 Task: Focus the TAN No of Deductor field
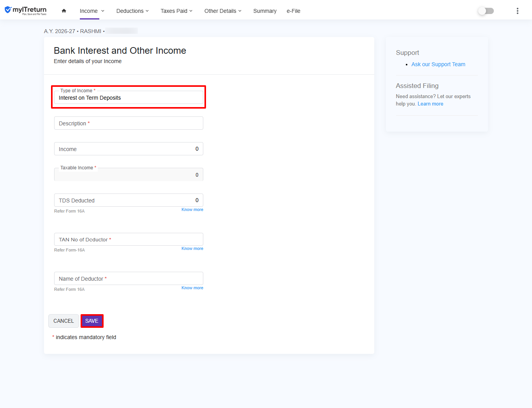point(129,239)
